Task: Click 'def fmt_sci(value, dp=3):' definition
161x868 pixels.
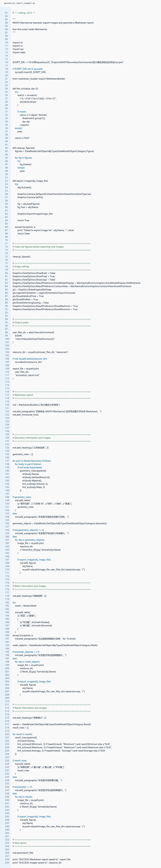Action: coord(25,89)
